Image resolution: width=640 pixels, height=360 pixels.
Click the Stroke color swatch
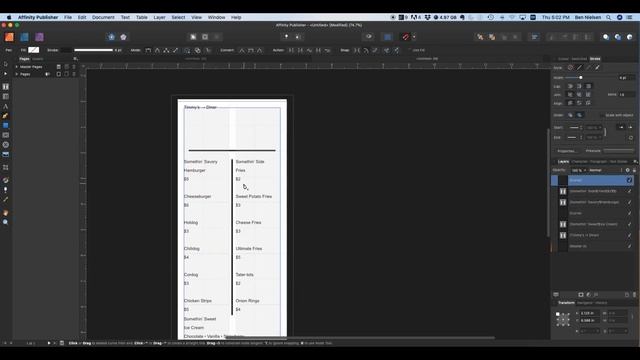[x=66, y=50]
